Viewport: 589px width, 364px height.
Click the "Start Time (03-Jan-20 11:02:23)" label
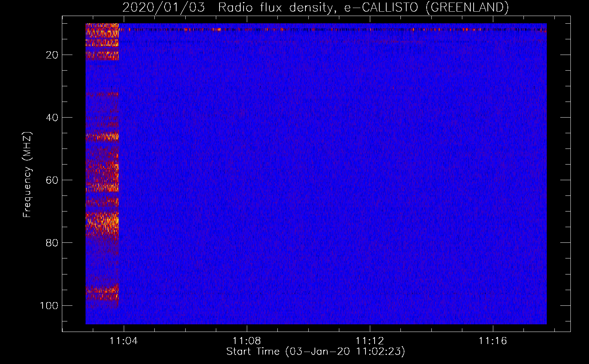tap(316, 352)
